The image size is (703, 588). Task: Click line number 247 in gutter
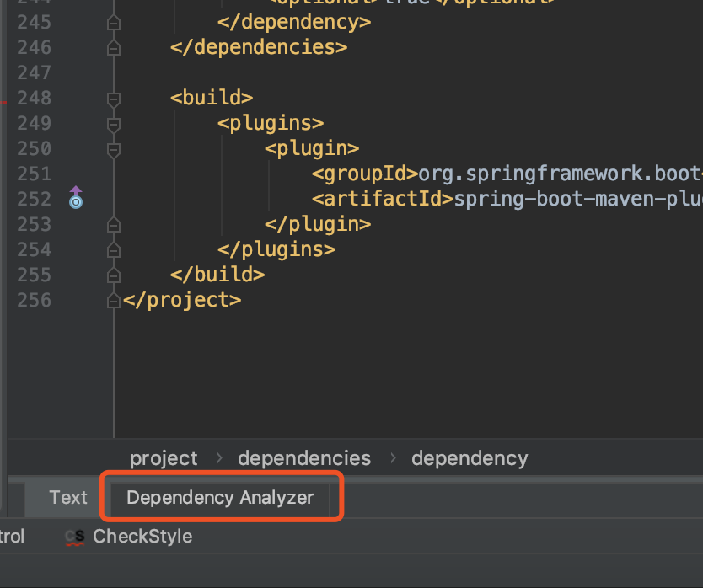click(34, 72)
